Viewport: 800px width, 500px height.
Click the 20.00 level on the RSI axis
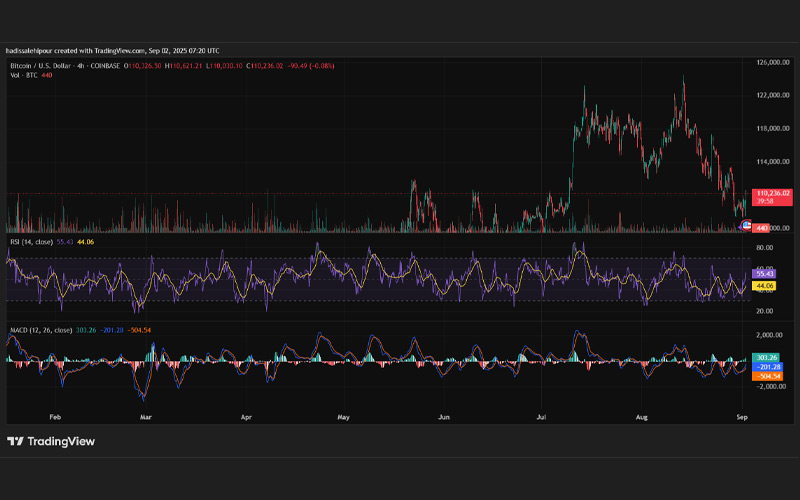point(764,311)
